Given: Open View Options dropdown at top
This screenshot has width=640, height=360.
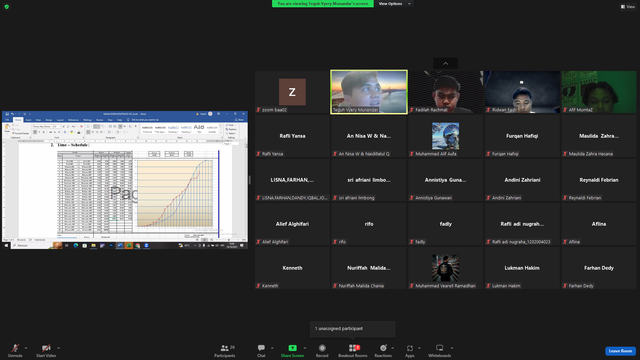Looking at the screenshot, I should click(394, 4).
